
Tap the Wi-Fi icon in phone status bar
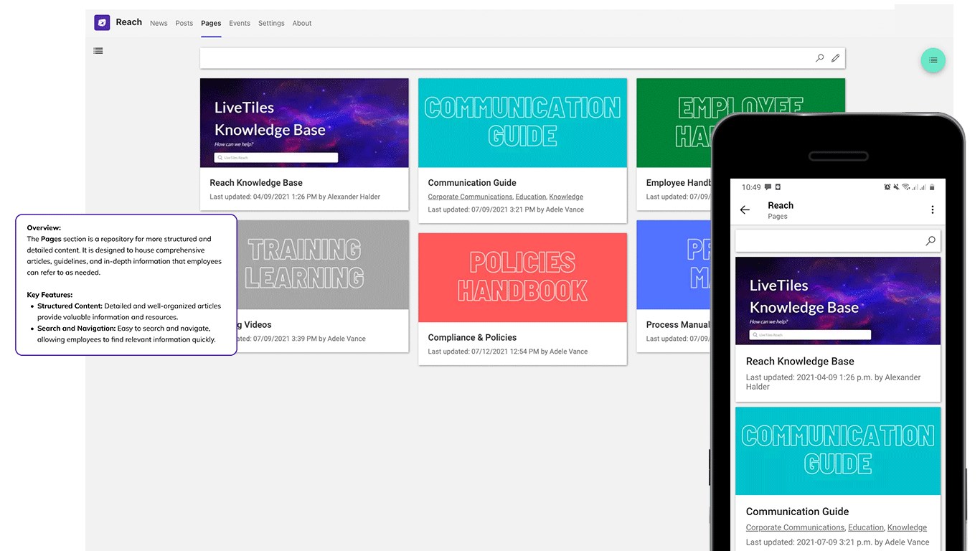[x=905, y=187]
